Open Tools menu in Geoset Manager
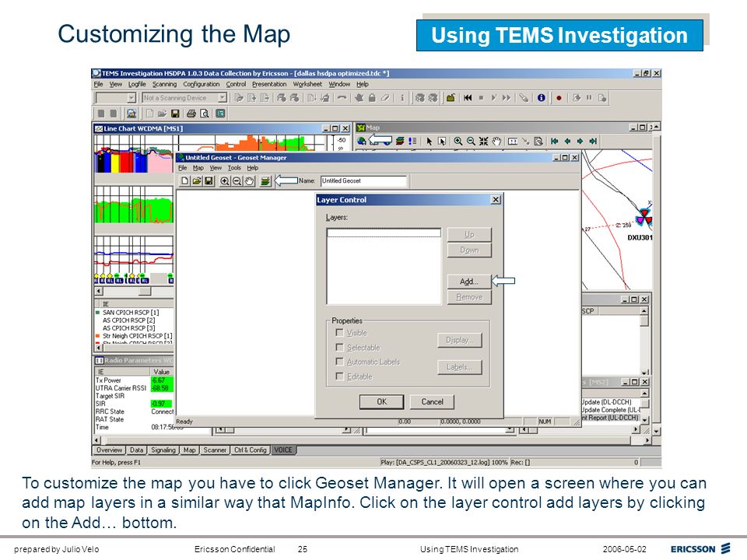Screen dimensions: 747x560 (234, 168)
